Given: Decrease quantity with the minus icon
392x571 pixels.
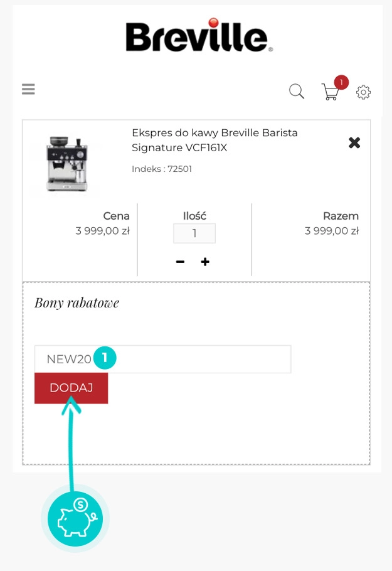Looking at the screenshot, I should click(181, 262).
